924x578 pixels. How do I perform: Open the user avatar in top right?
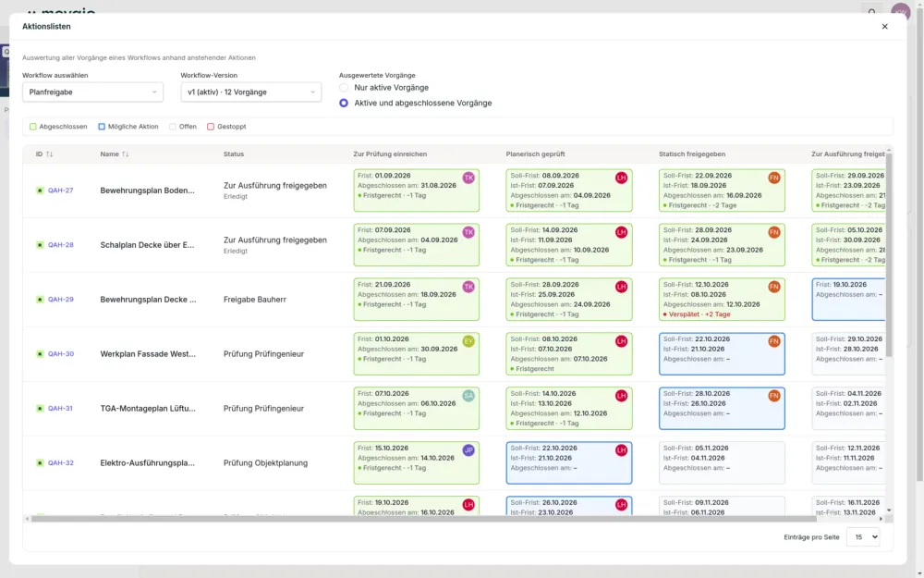pyautogui.click(x=900, y=11)
